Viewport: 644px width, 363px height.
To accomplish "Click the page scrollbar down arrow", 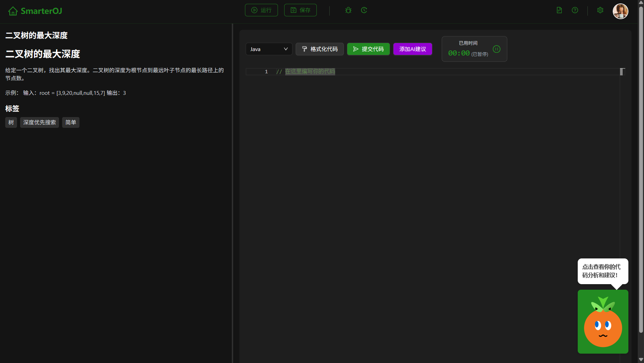I will (641, 360).
